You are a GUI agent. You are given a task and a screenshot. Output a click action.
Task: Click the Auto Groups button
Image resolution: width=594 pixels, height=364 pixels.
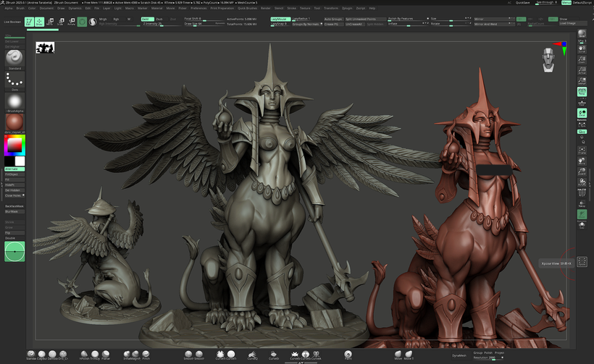click(332, 19)
